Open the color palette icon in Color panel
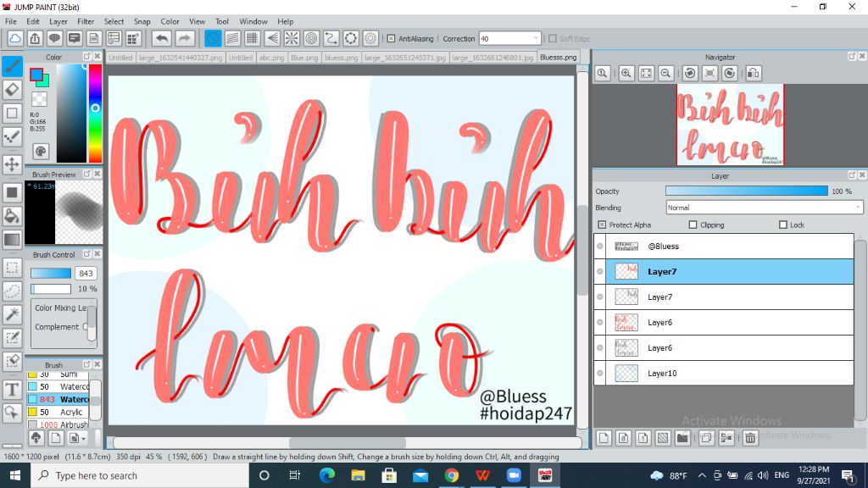868x488 pixels. [41, 151]
